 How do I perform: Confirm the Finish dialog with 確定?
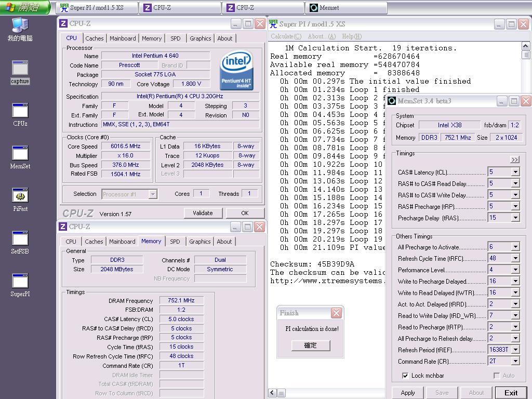click(311, 345)
